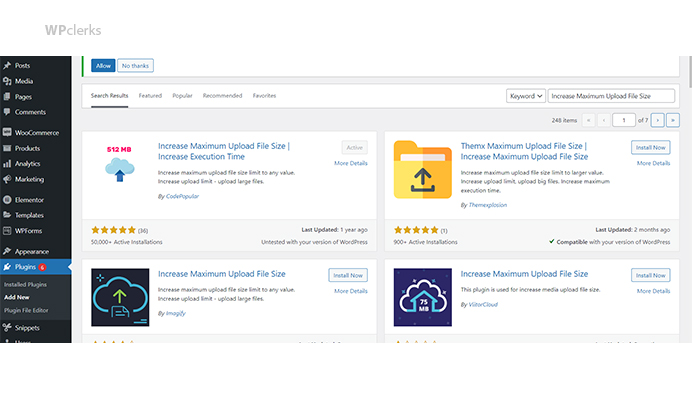Open Installed Plugins submenu item
The height and width of the screenshot is (399, 692).
(x=25, y=285)
